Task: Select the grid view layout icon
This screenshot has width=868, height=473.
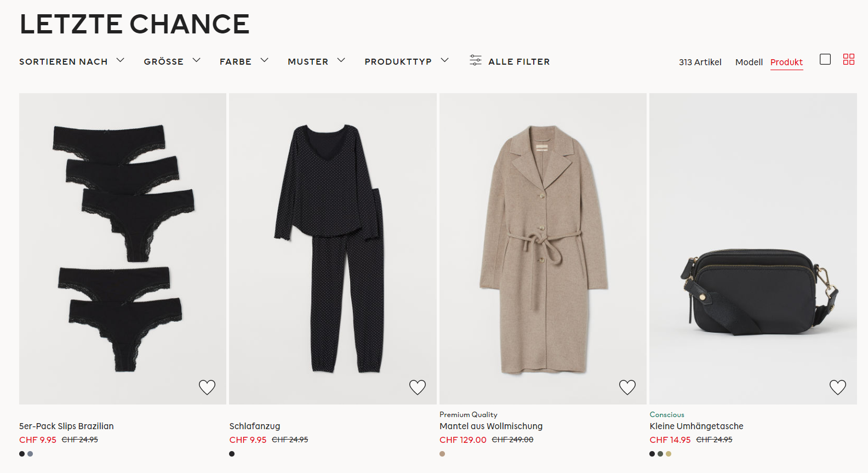Action: click(x=849, y=59)
